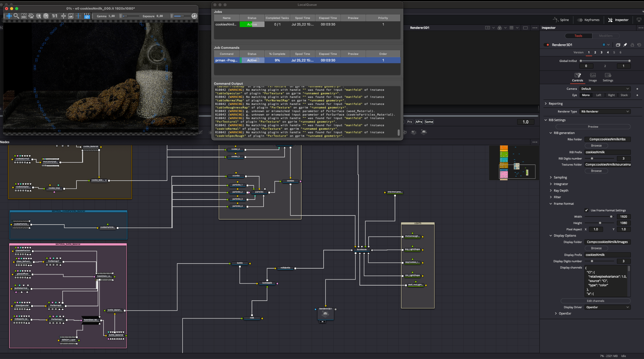Adjust the Width slider handle
644x359 pixels.
tap(611, 217)
